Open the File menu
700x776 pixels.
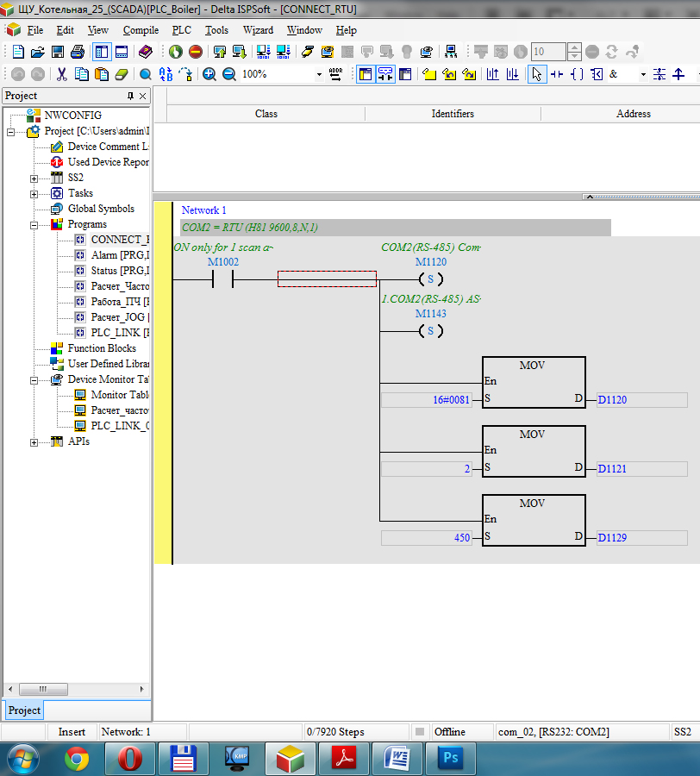pos(34,30)
